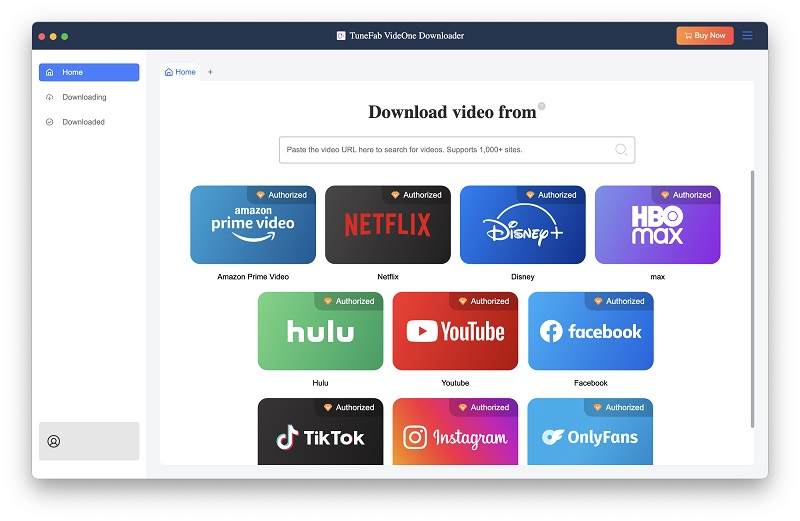Add a new tab with plus icon
The image size is (800, 521).
[x=210, y=72]
